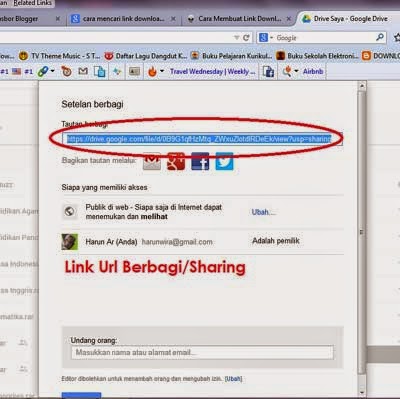The height and width of the screenshot is (399, 400).
Task: Switch to the Blogger tab
Action: tap(29, 19)
